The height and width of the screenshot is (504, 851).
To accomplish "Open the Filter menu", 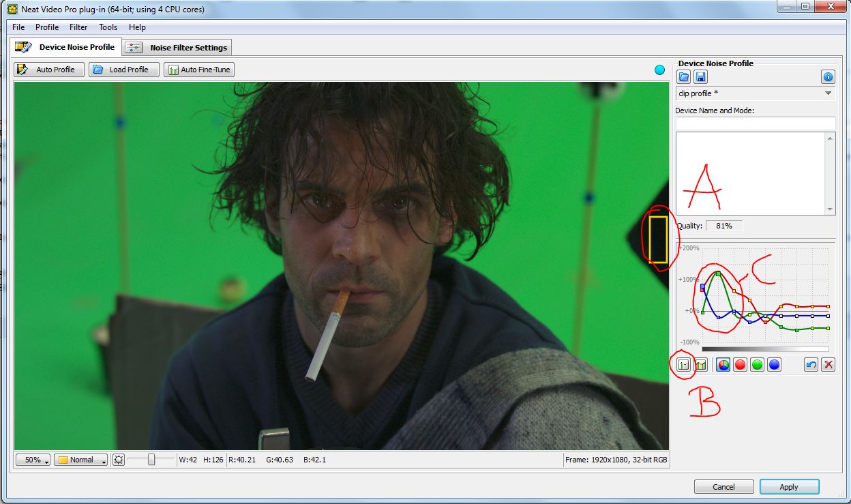I will click(x=78, y=27).
